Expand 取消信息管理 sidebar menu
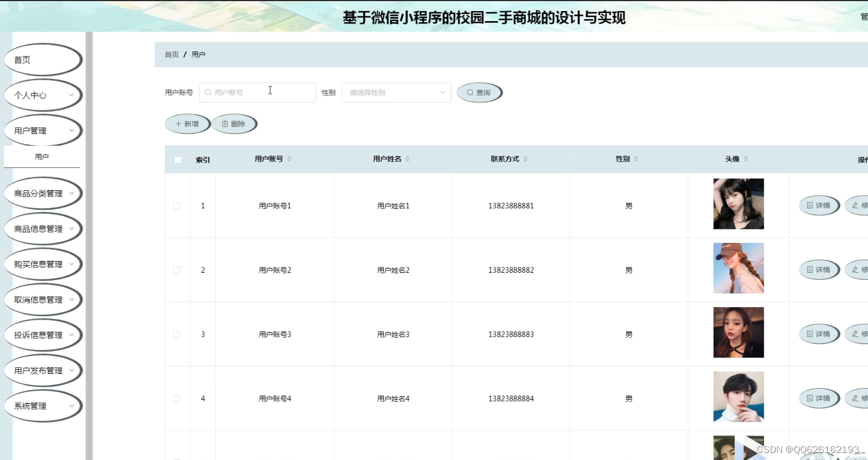This screenshot has width=868, height=460. [43, 300]
